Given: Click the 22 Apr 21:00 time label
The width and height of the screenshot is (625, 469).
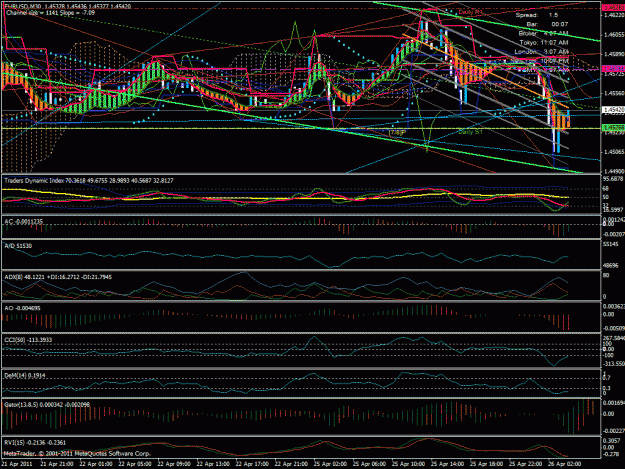Looking at the screenshot, I should click(291, 464).
